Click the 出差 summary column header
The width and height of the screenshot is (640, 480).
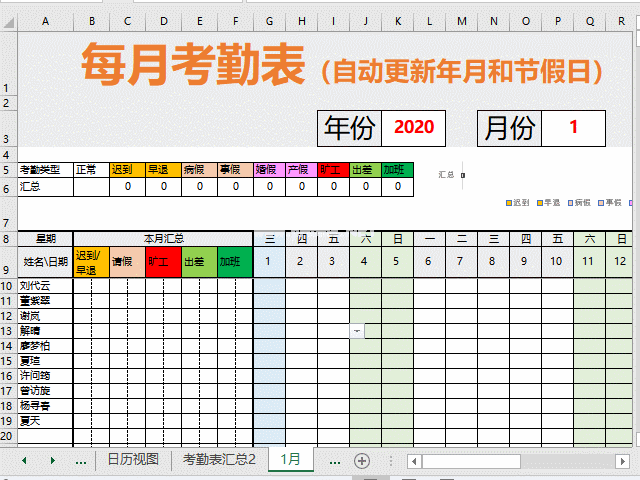click(x=199, y=262)
